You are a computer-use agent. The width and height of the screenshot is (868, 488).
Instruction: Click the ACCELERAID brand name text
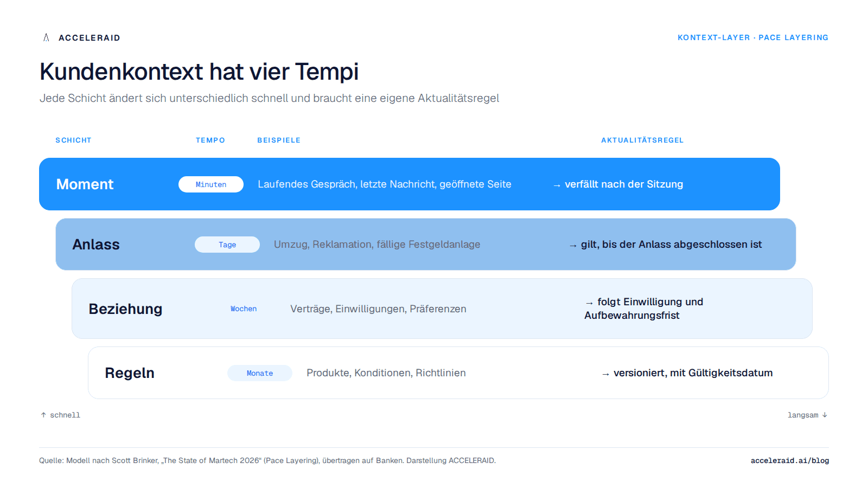point(90,38)
